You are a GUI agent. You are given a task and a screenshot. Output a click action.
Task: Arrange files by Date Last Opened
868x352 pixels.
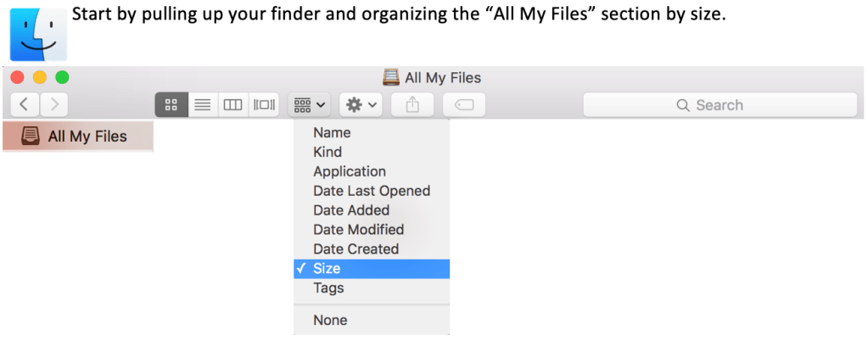tap(372, 191)
